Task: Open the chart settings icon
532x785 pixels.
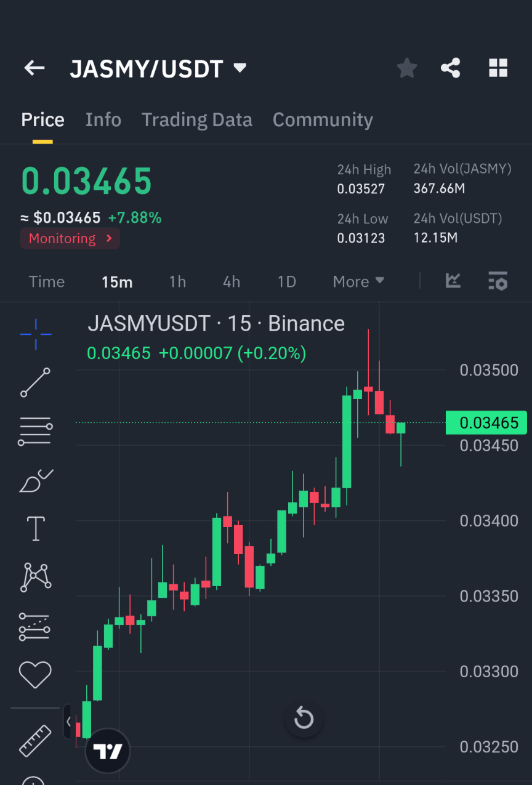Action: point(498,281)
